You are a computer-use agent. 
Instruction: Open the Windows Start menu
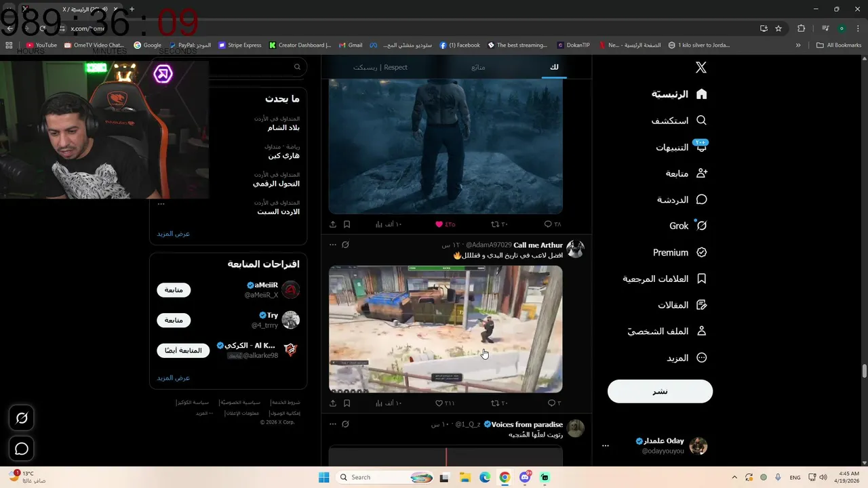324,477
